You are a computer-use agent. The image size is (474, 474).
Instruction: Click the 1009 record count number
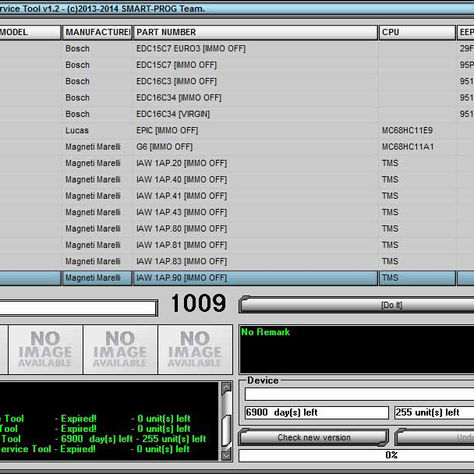pos(199,303)
